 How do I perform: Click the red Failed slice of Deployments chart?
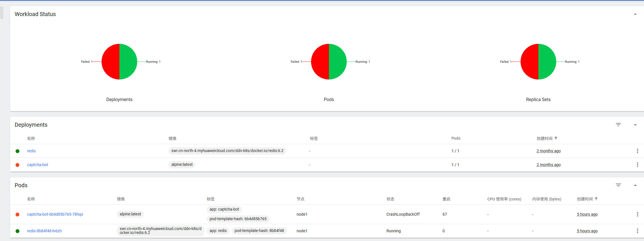tap(111, 62)
